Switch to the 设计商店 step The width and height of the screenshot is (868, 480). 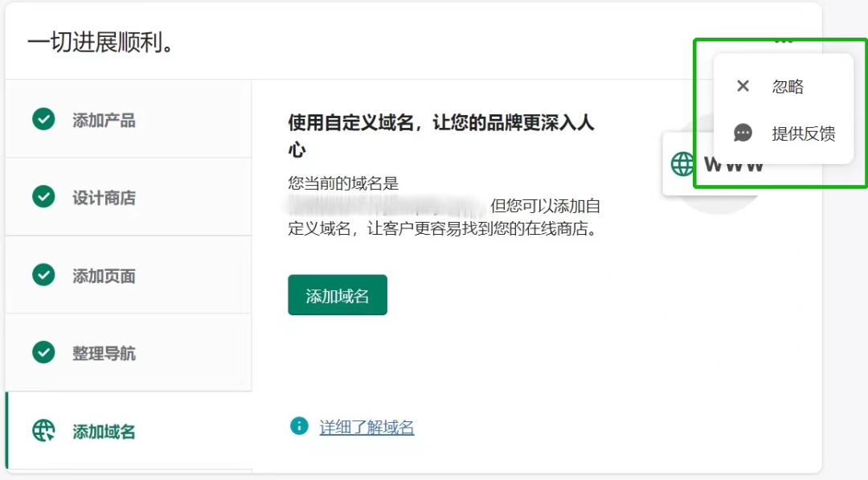click(104, 198)
